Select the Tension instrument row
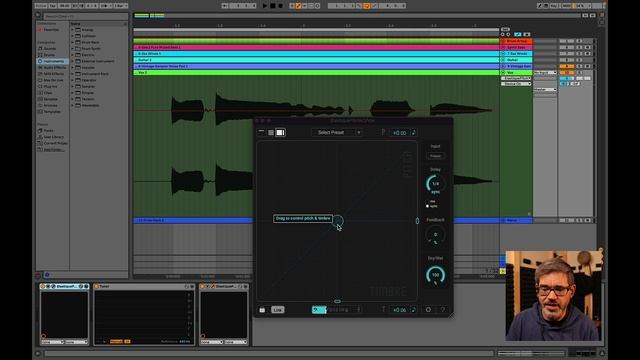The image size is (640, 360). (x=99, y=99)
